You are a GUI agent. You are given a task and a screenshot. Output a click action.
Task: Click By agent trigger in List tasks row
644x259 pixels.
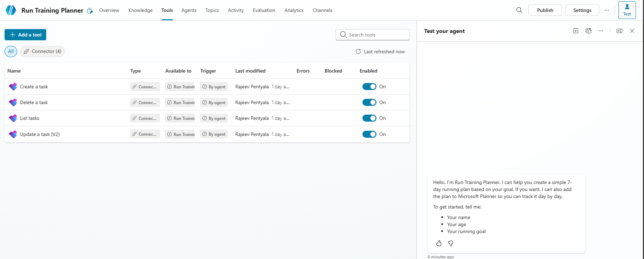pyautogui.click(x=214, y=118)
